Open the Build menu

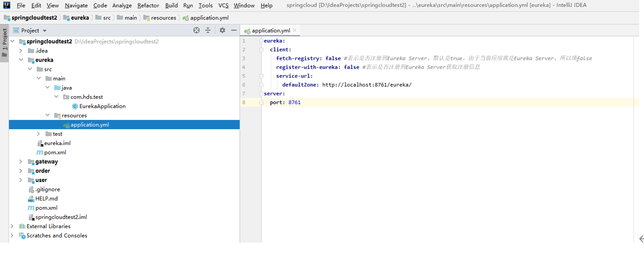coord(171,5)
